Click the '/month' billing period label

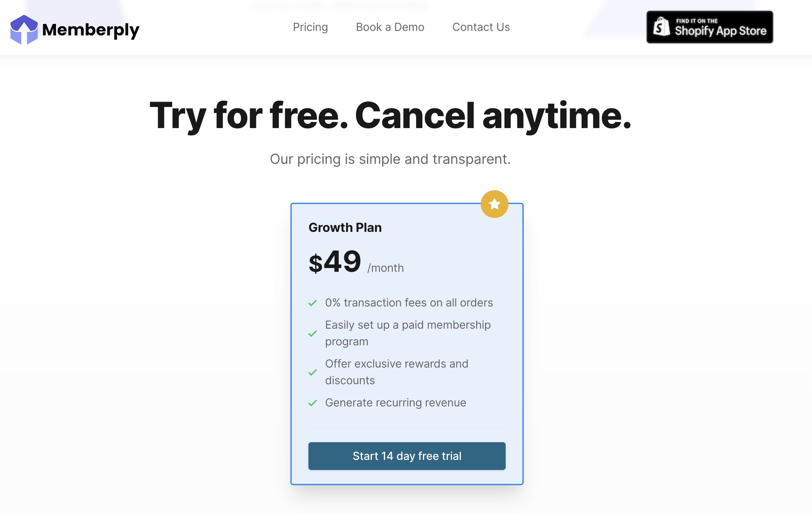386,268
